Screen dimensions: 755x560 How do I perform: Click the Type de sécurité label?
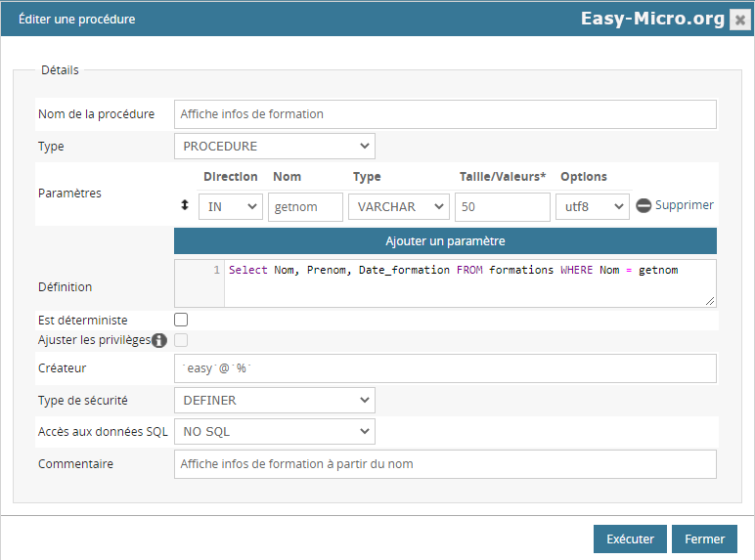point(83,401)
